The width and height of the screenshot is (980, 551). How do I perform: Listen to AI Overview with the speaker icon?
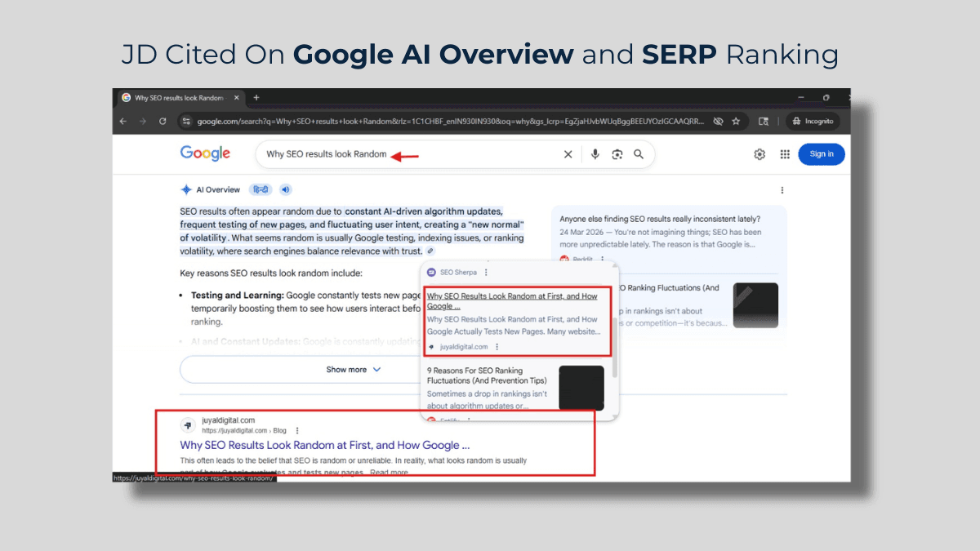(286, 189)
